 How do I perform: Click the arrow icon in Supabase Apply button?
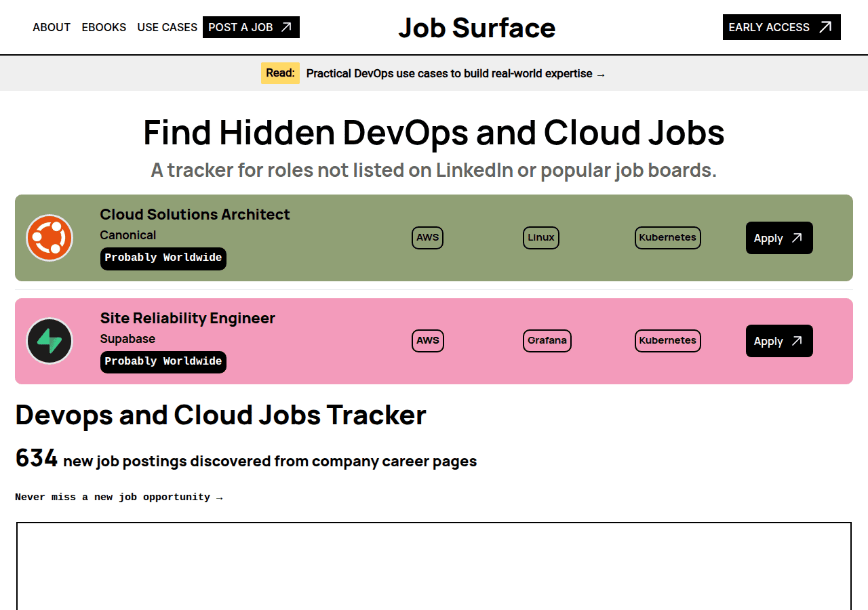point(797,341)
